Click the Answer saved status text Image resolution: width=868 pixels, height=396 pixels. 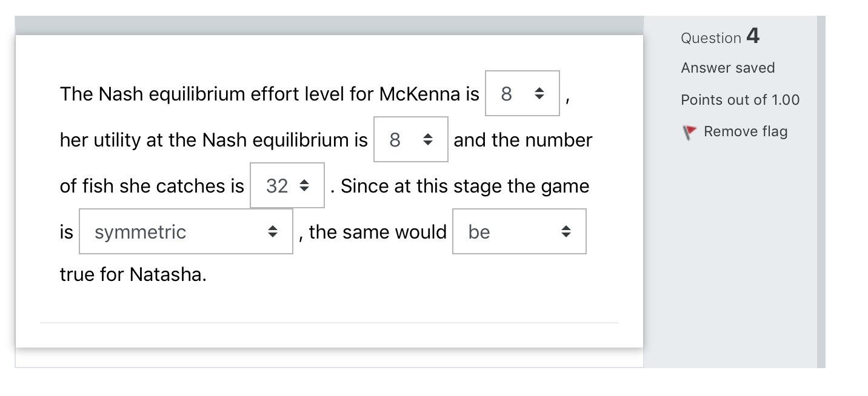[727, 68]
